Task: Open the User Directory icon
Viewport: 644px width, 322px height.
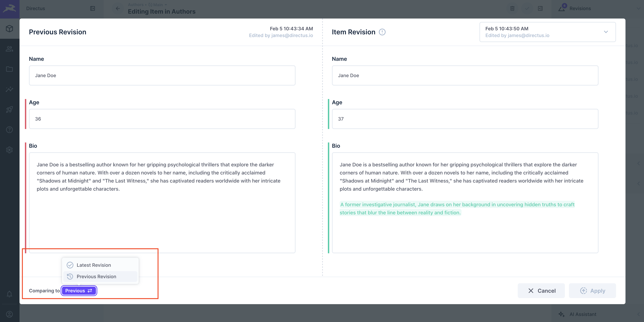Action: pos(9,49)
